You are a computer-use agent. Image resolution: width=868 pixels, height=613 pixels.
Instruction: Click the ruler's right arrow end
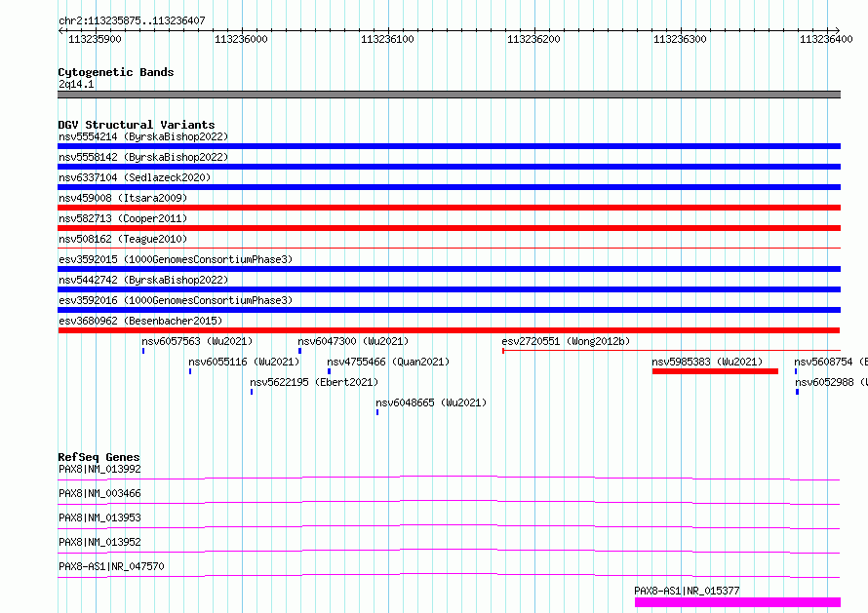(x=838, y=31)
